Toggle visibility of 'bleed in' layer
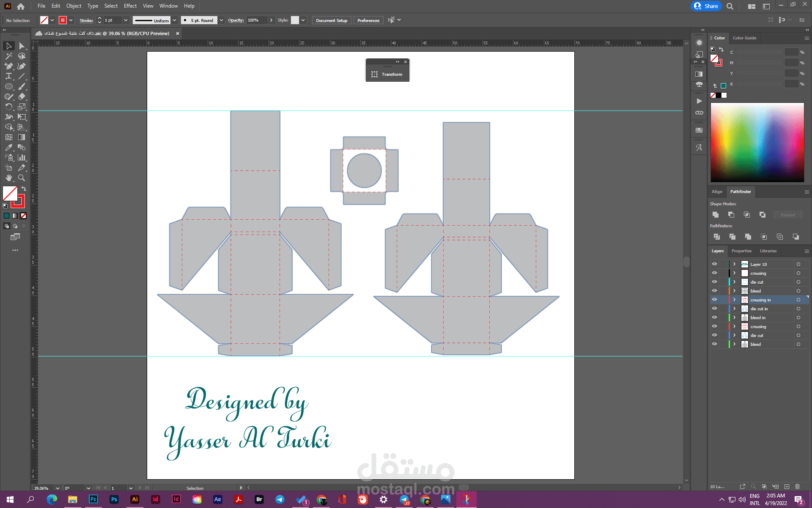Image resolution: width=812 pixels, height=508 pixels. click(714, 317)
